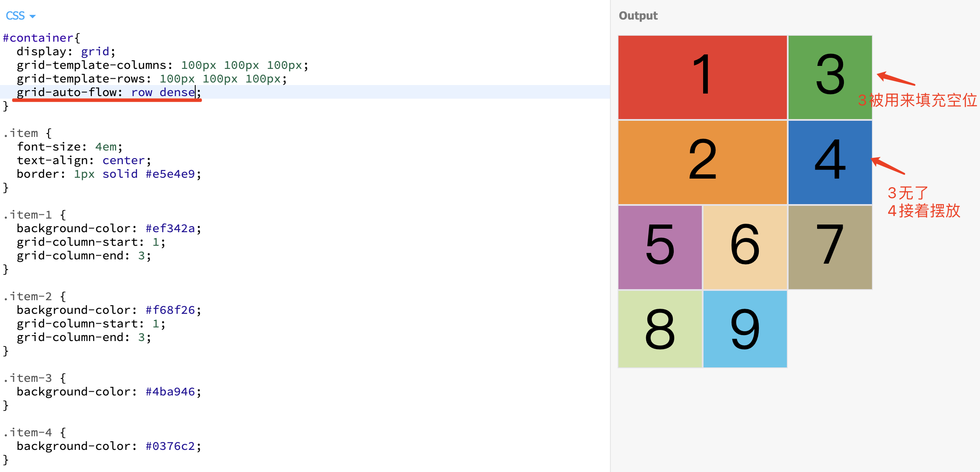The height and width of the screenshot is (472, 980).
Task: Click the blue grid cell numbered 4
Action: coord(830,162)
